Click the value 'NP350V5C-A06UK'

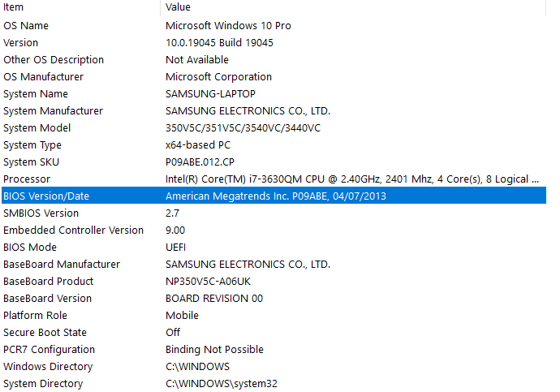point(209,282)
